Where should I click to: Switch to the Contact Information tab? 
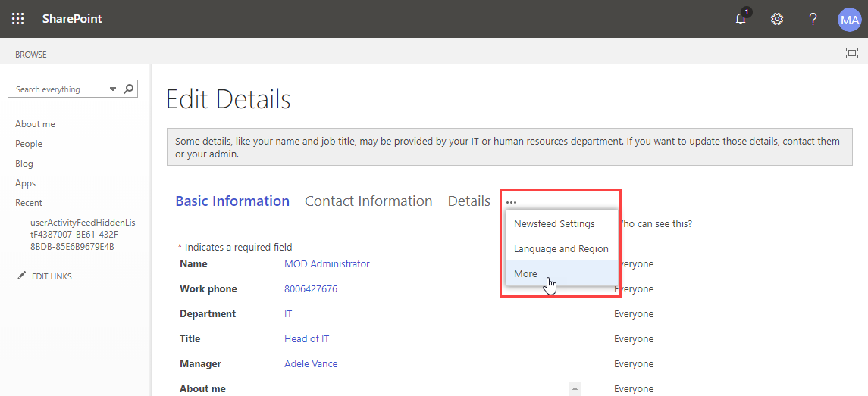pos(368,201)
